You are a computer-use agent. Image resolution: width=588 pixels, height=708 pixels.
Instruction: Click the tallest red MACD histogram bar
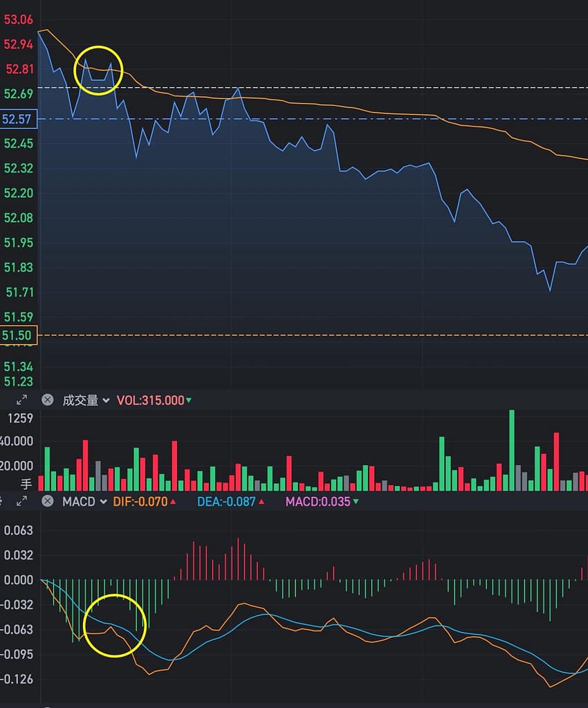click(238, 559)
